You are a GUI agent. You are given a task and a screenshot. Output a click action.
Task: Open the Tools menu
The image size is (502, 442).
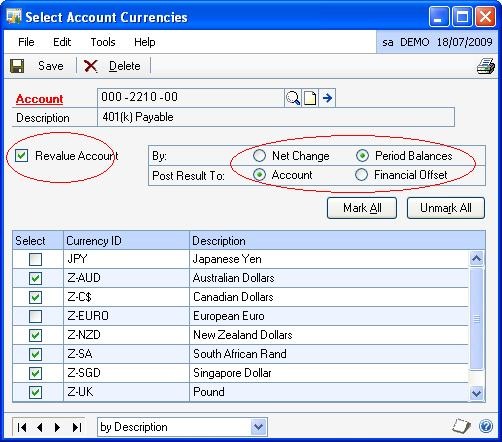[103, 42]
